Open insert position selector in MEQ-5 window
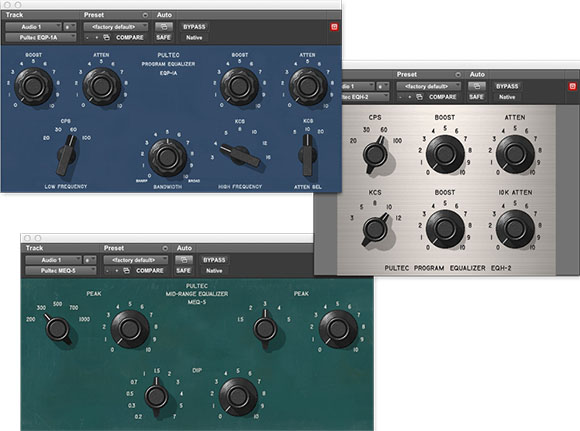This screenshot has height=431, width=580. tap(90, 260)
